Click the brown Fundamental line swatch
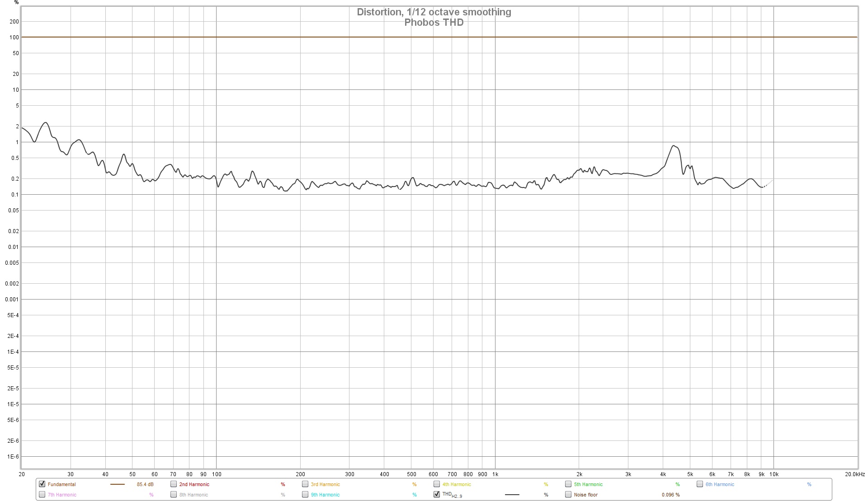Image resolution: width=868 pixels, height=501 pixels. 117,484
